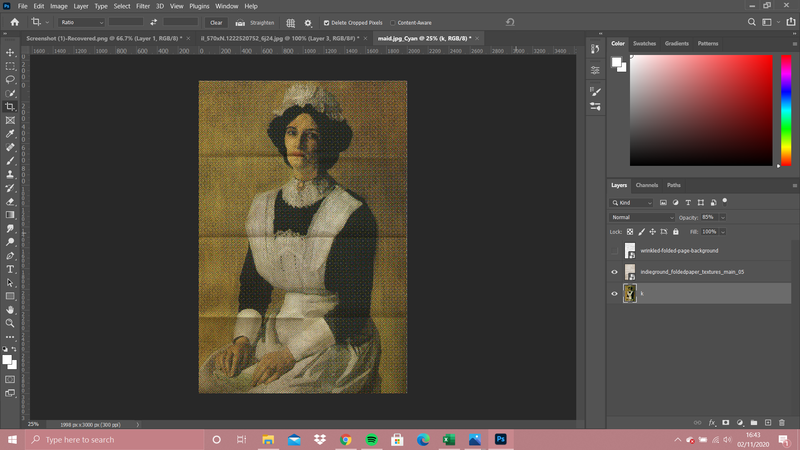Delete layer with trash icon

(782, 422)
